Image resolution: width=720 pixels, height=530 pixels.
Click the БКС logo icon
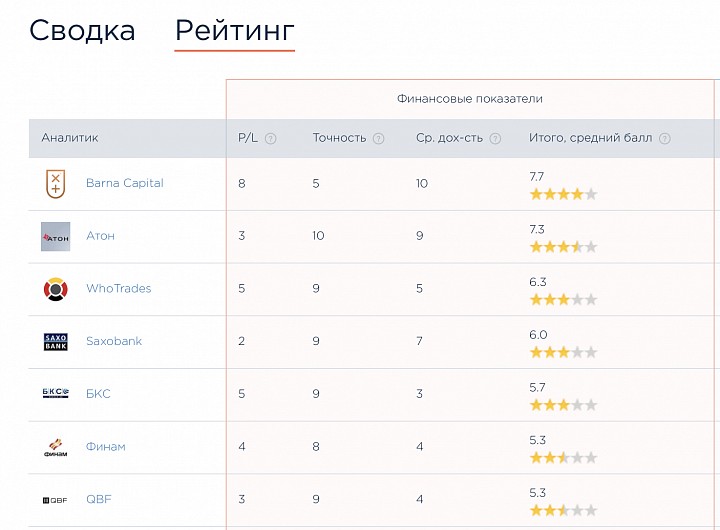pos(56,393)
